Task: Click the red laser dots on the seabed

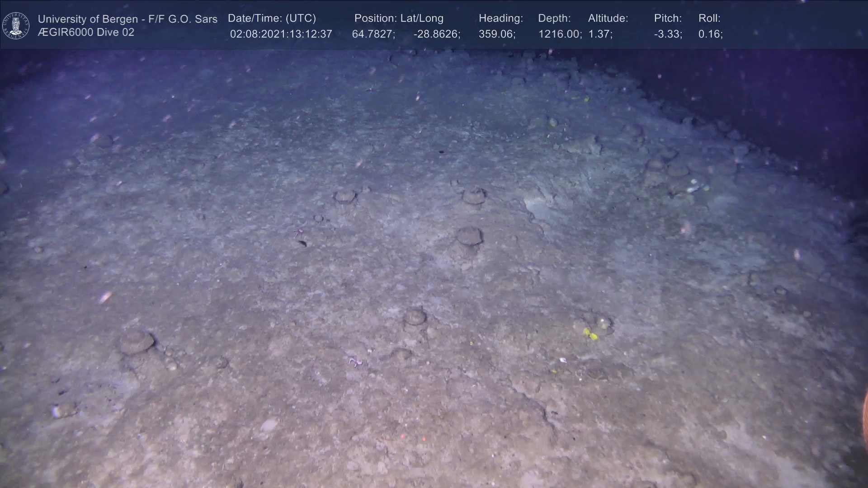Action: tap(413, 437)
